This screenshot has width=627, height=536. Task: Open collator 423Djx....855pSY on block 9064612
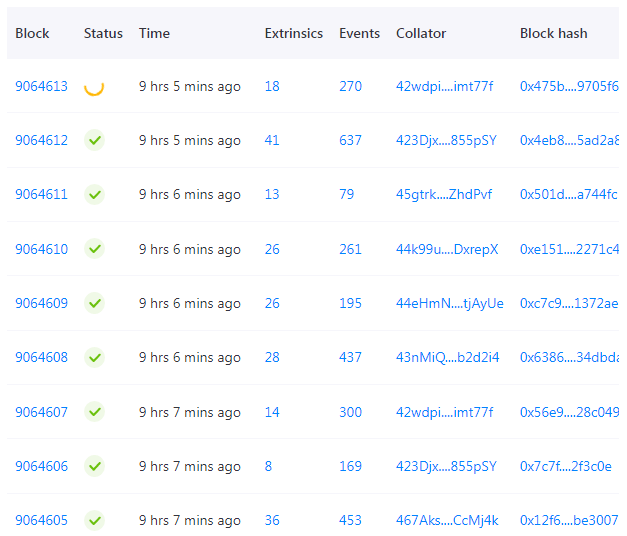click(446, 140)
